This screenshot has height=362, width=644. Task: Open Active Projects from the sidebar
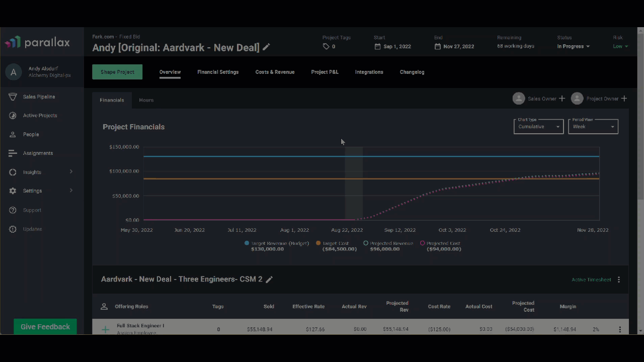13,115
